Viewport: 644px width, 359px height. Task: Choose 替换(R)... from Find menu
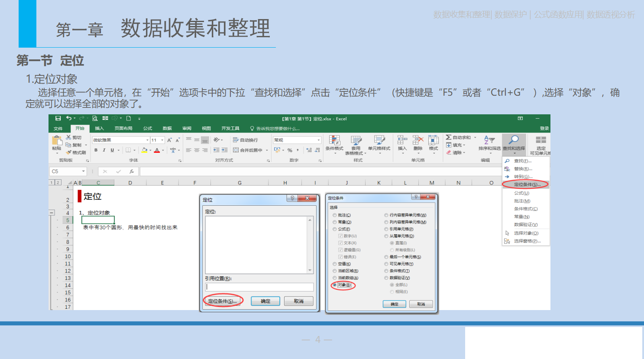526,169
